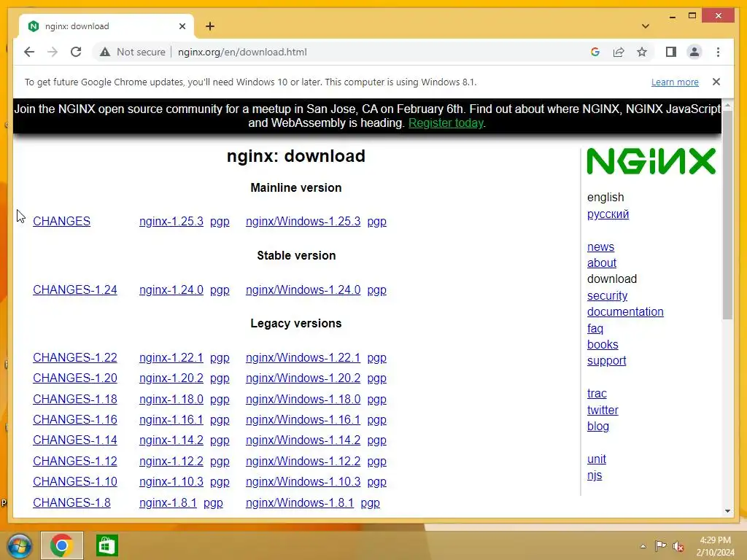Go to security page in sidebar
The image size is (747, 560).
607,296
